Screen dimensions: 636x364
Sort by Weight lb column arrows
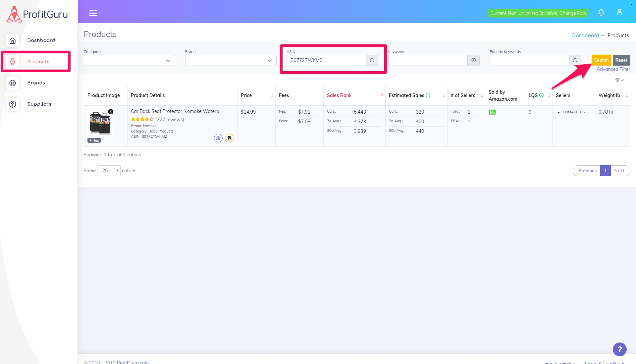coord(627,96)
